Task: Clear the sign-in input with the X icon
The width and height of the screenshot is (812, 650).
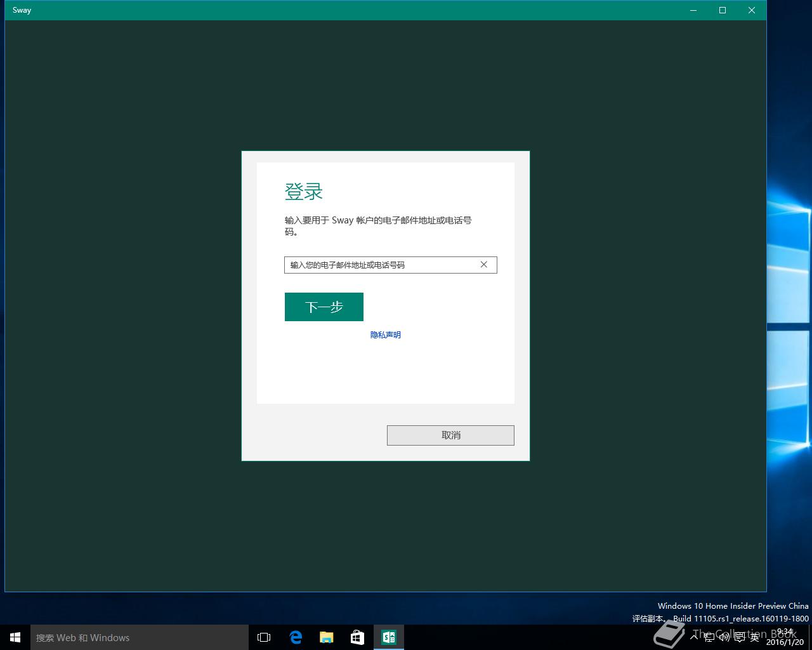Action: coord(484,265)
